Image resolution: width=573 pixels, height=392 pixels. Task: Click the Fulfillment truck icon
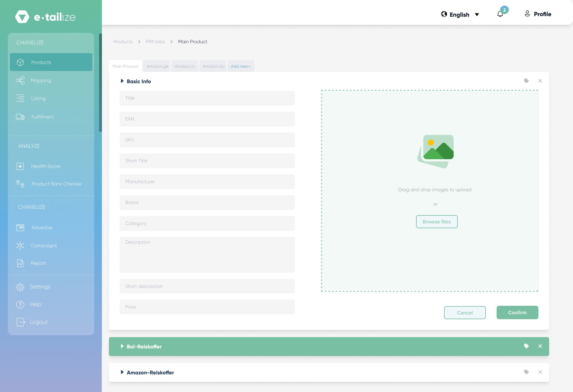tap(20, 117)
